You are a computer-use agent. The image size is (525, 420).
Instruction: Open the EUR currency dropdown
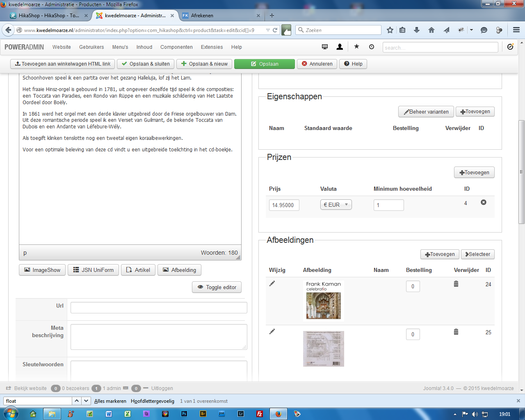click(x=336, y=205)
